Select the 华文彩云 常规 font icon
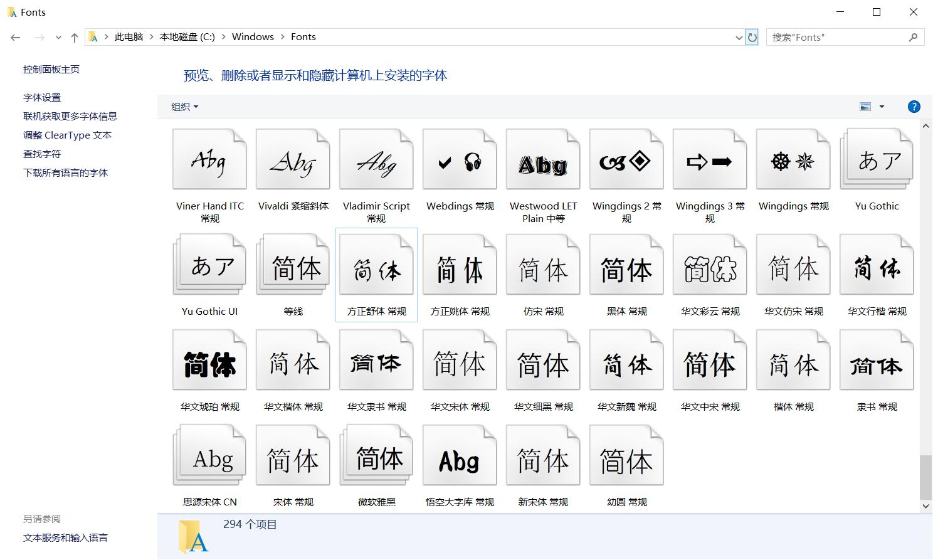The width and height of the screenshot is (933, 560). click(710, 265)
